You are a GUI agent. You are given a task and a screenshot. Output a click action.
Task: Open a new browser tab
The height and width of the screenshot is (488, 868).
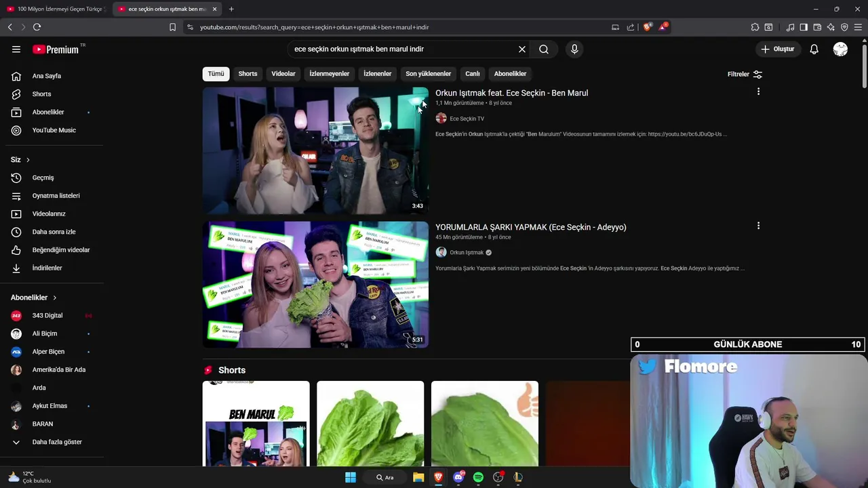tap(231, 9)
